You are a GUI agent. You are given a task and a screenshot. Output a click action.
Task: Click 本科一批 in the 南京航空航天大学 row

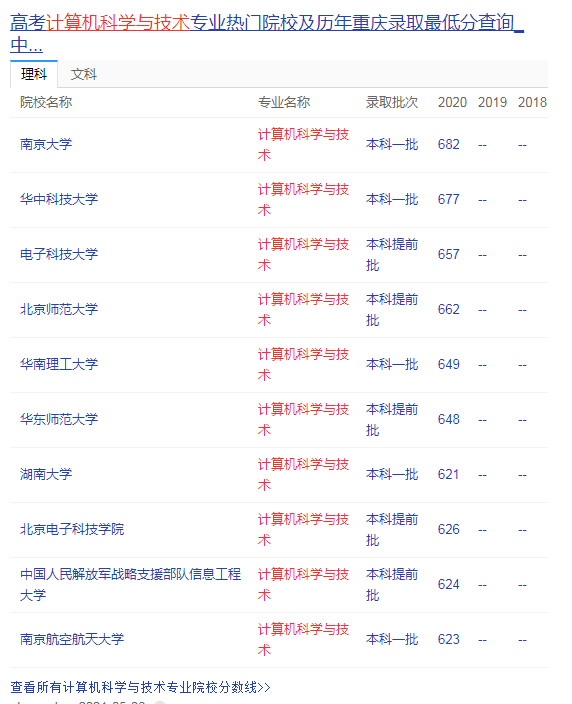(392, 639)
